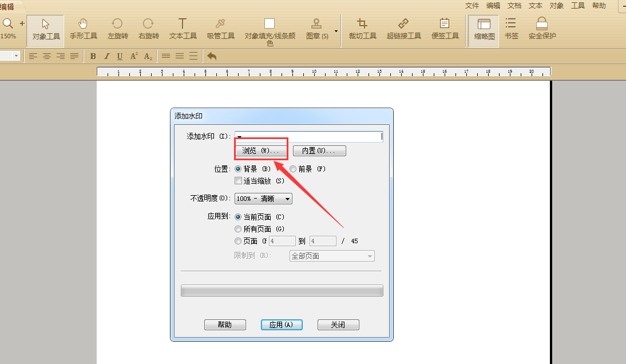Open the font size dropdown in toolbar
This screenshot has width=626, height=364.
[16, 56]
